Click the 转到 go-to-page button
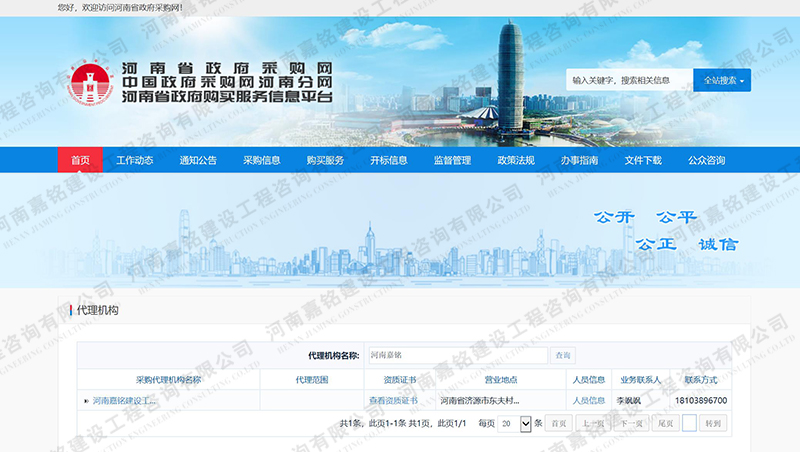The height and width of the screenshot is (452, 800). click(712, 424)
